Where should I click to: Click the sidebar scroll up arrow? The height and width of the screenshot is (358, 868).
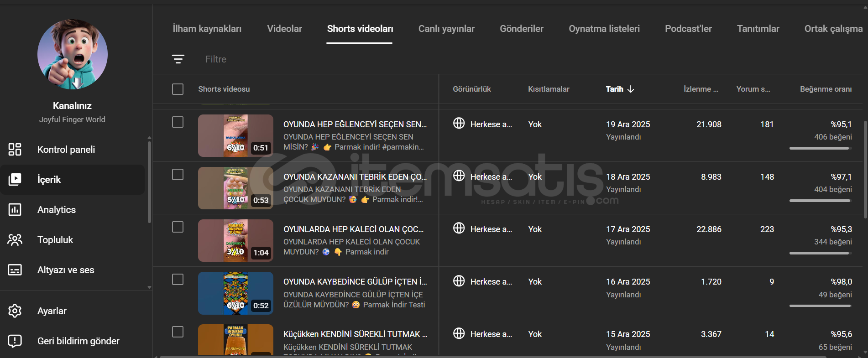click(149, 138)
